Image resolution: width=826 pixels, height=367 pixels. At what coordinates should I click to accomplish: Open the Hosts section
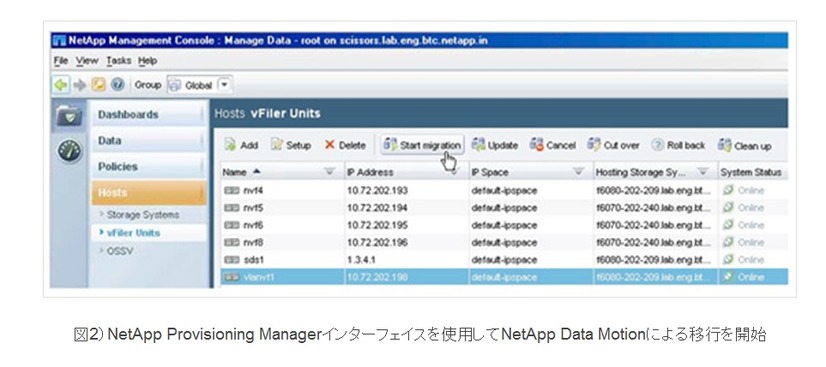149,193
